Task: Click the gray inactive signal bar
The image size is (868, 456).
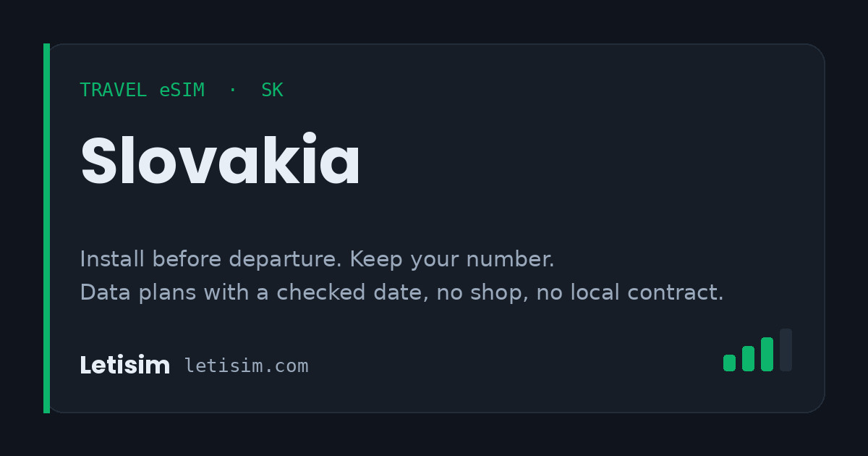Action: click(786, 350)
